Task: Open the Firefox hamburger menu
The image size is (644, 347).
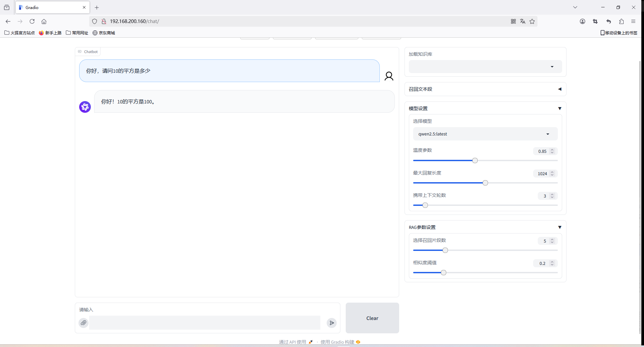Action: coord(633,21)
